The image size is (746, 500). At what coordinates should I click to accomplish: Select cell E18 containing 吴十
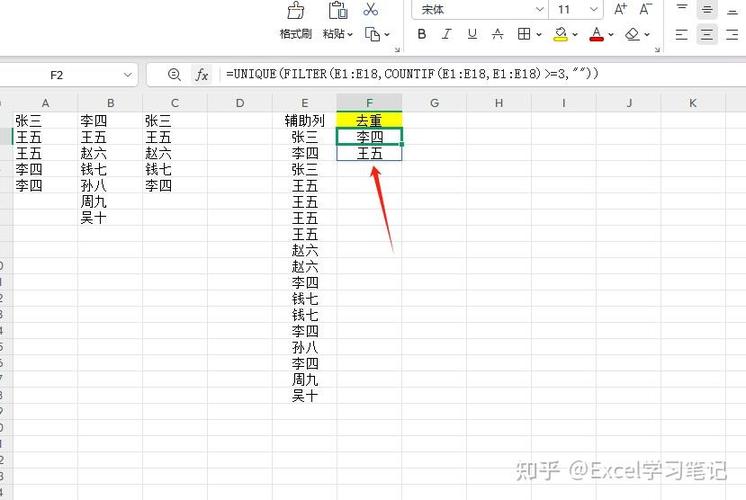pos(304,396)
